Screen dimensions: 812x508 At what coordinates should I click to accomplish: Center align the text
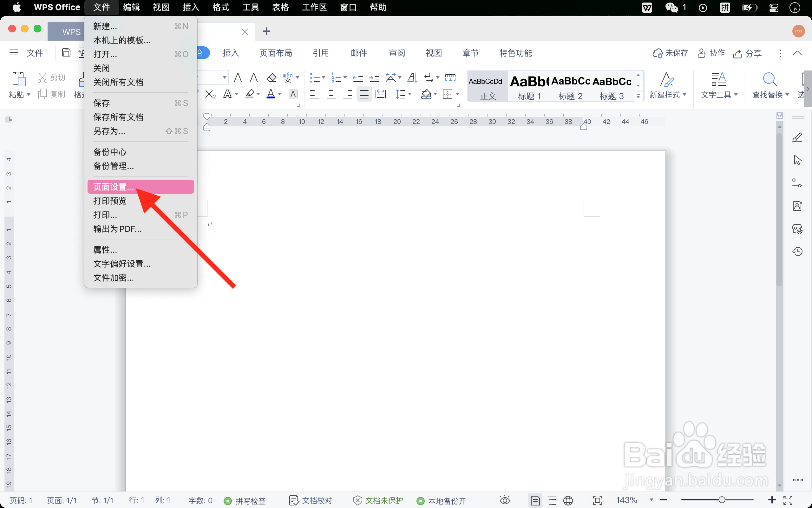[x=331, y=94]
